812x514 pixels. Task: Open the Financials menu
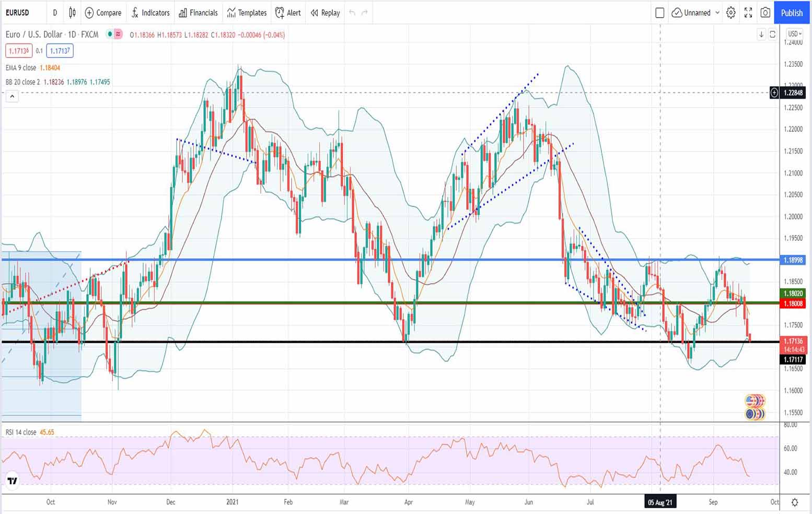click(x=198, y=13)
